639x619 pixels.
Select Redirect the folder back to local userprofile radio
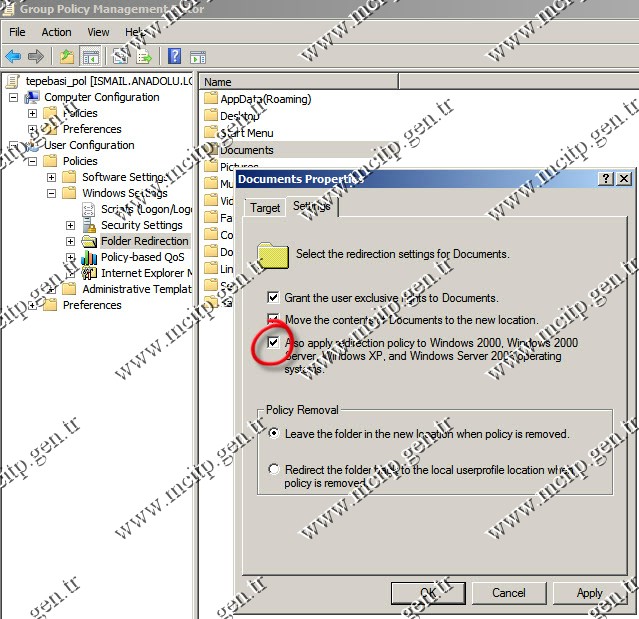274,469
